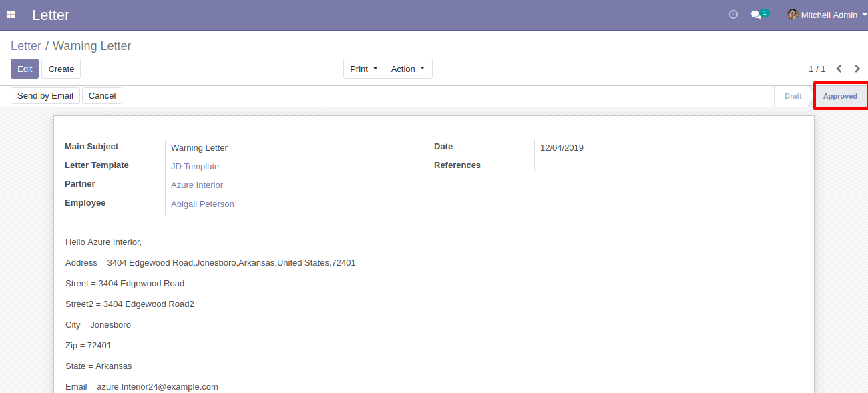Go to previous record arrow

[839, 69]
